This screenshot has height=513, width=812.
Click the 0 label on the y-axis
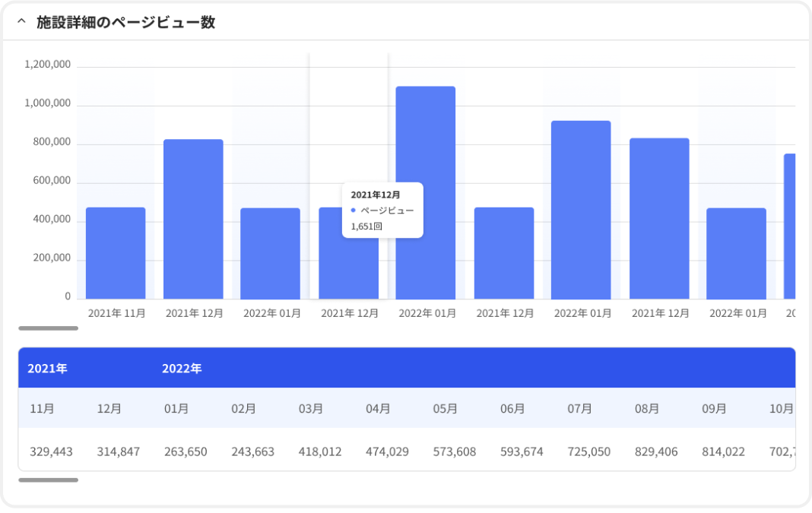point(69,296)
